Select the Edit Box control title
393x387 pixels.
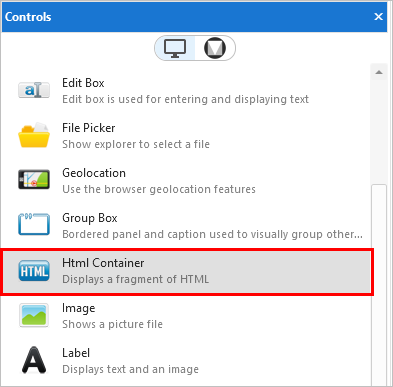pos(83,83)
